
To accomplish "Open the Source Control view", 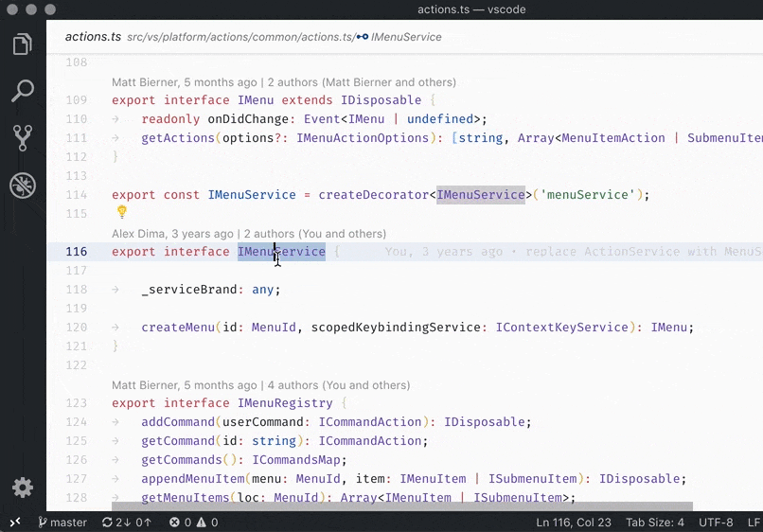I will coord(22,138).
